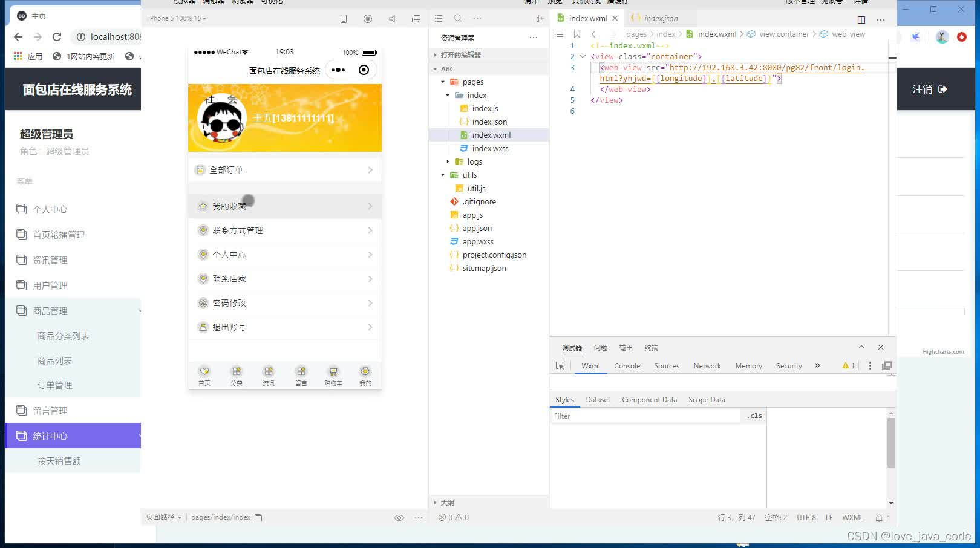Open the 应用 apps shortcut in bookmarks bar
The width and height of the screenshot is (980, 548).
pos(28,56)
